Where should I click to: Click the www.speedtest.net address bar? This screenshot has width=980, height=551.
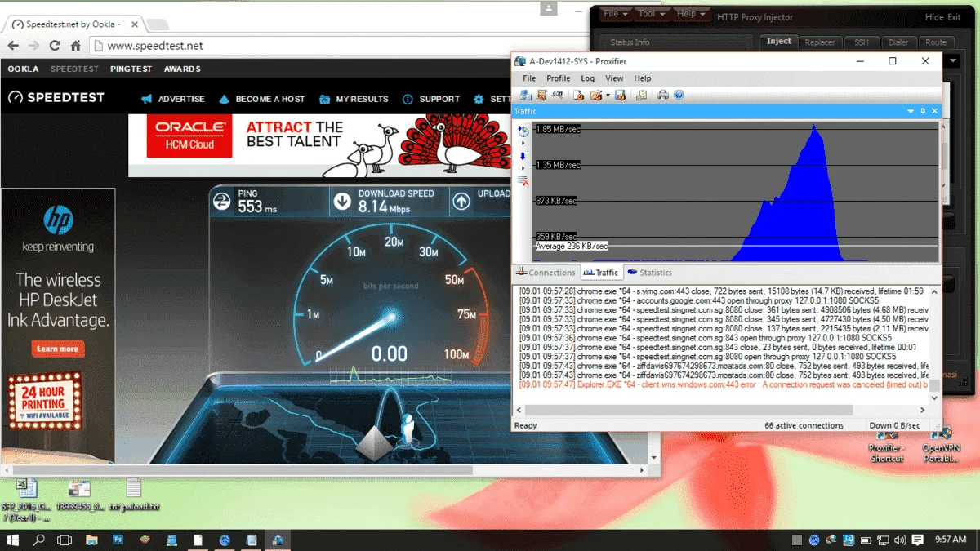343,46
